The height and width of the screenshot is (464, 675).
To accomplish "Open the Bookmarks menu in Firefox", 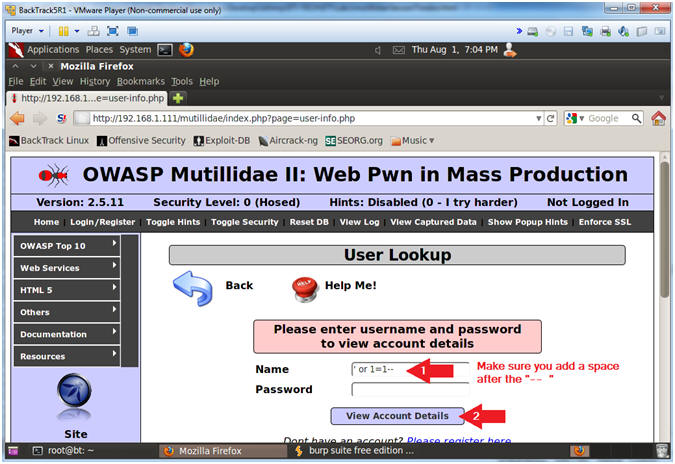I will (141, 81).
